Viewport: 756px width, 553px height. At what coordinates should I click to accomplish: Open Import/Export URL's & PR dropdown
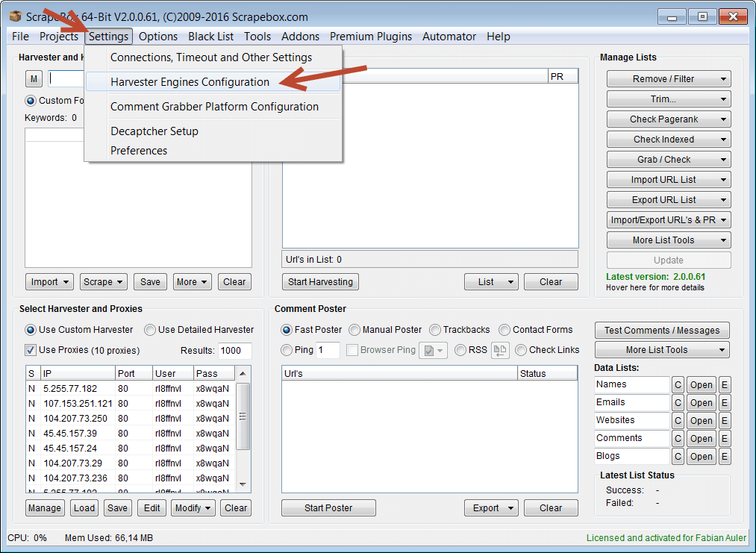click(668, 220)
